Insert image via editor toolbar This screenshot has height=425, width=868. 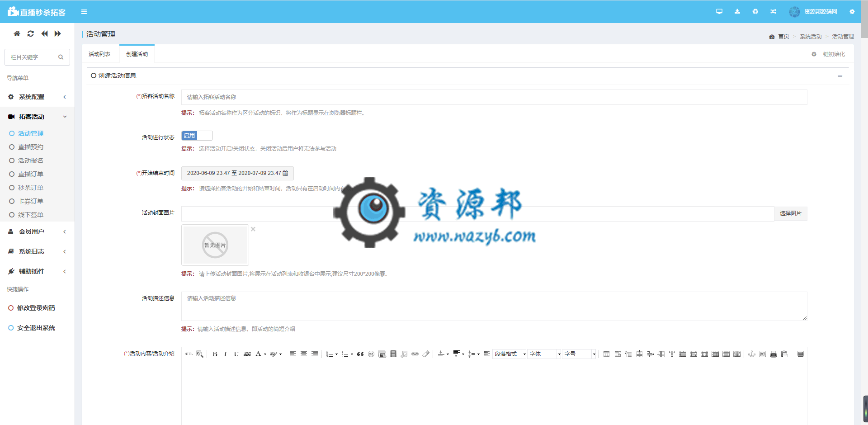click(382, 354)
